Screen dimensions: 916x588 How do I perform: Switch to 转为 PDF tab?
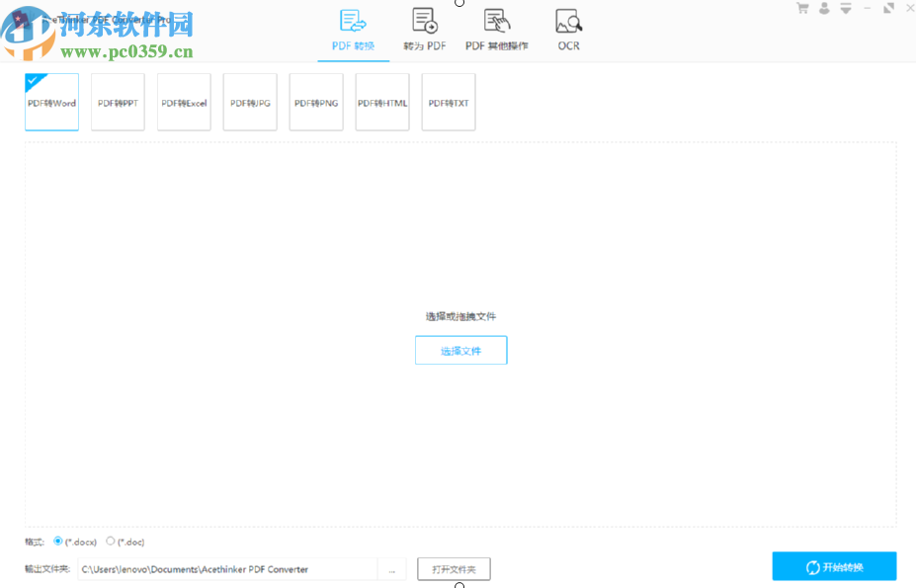(x=425, y=31)
